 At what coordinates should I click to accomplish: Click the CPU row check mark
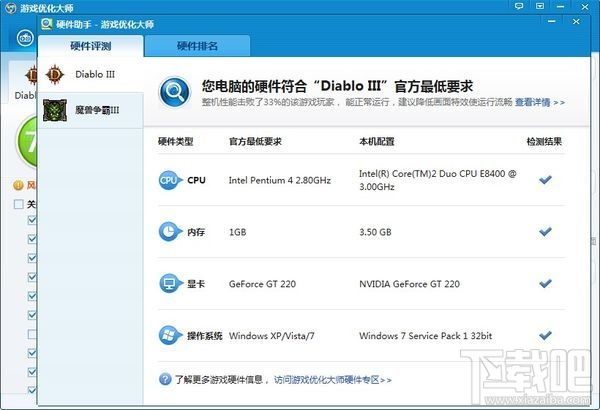(x=545, y=180)
